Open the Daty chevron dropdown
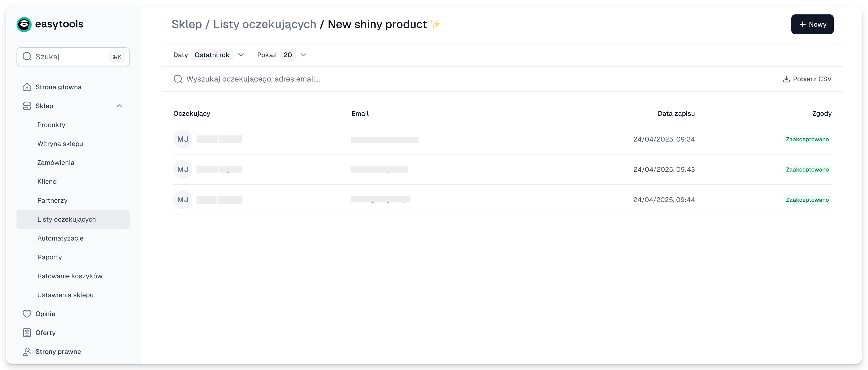 (241, 55)
